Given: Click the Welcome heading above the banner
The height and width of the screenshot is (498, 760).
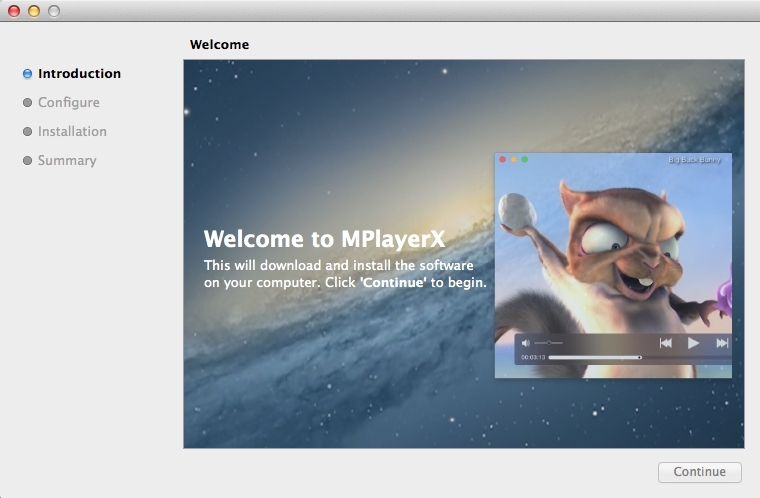Looking at the screenshot, I should pyautogui.click(x=220, y=45).
